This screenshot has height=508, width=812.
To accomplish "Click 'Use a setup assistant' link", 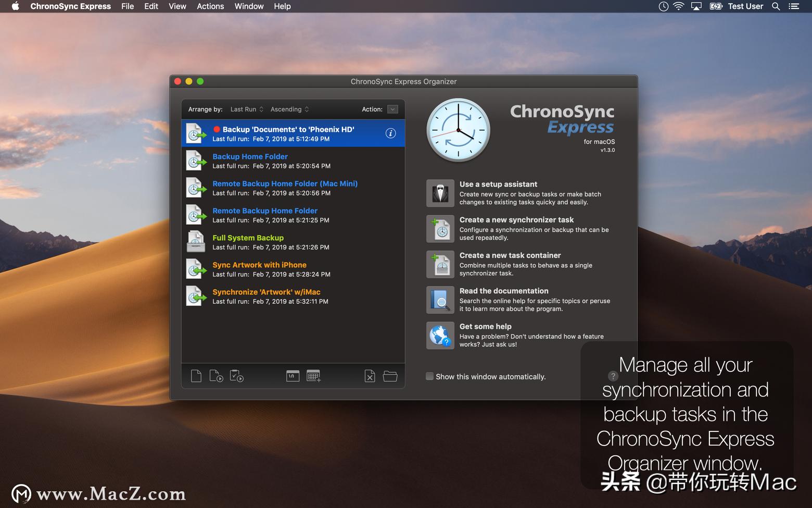I will coord(498,184).
